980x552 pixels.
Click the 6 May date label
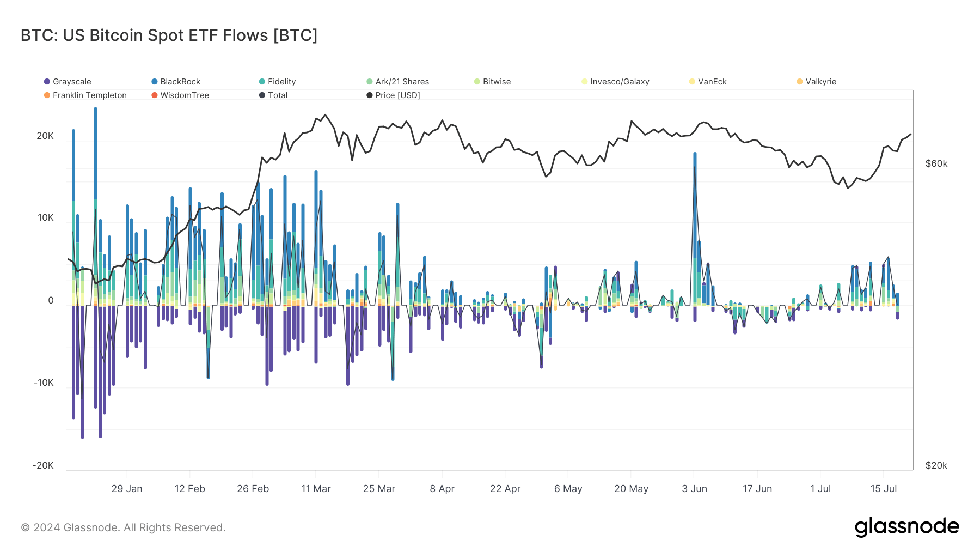coord(568,489)
